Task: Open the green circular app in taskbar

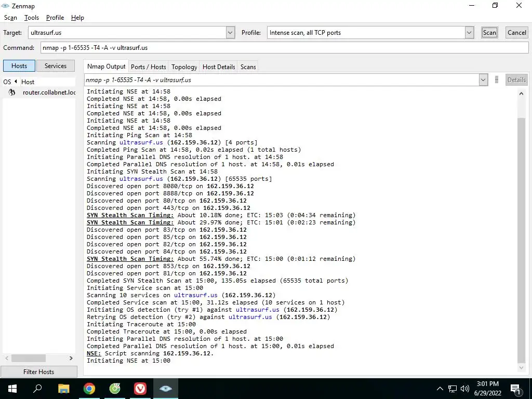Action: [x=115, y=389]
